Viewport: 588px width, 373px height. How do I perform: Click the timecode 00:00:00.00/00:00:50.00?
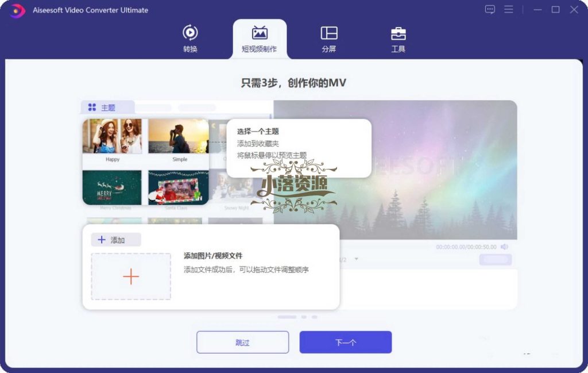466,247
